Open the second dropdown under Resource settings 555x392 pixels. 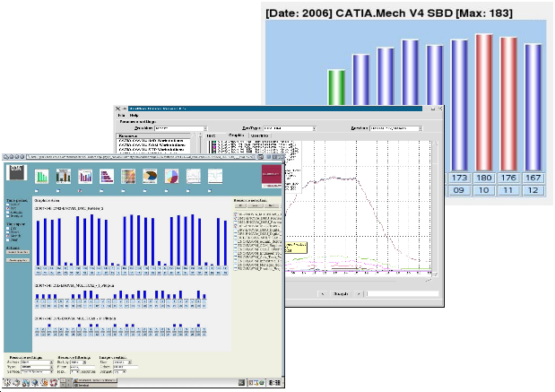(x=37, y=367)
